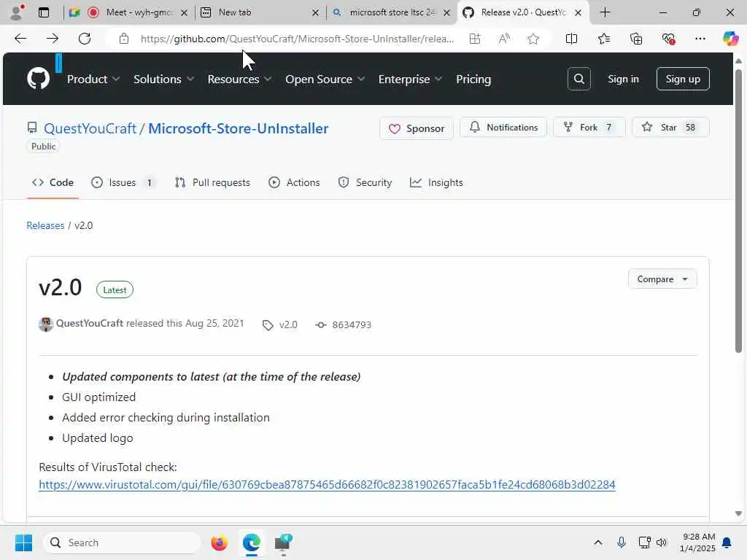Open a new browser tab with plus

click(605, 12)
